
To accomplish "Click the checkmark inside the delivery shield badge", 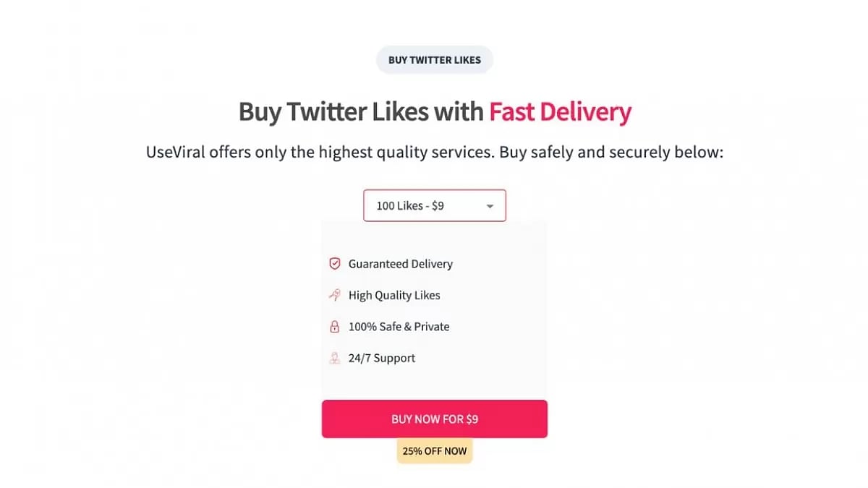I will click(335, 263).
